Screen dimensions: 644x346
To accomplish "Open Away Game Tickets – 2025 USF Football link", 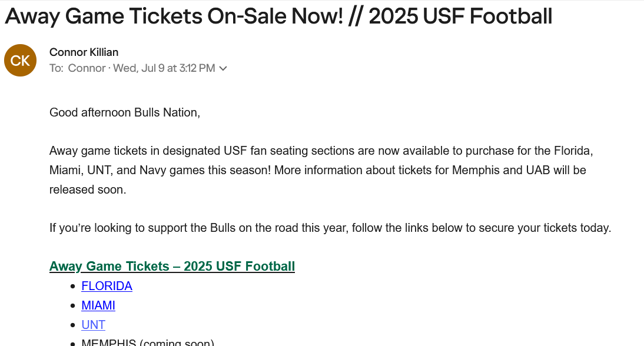I will coord(172,266).
